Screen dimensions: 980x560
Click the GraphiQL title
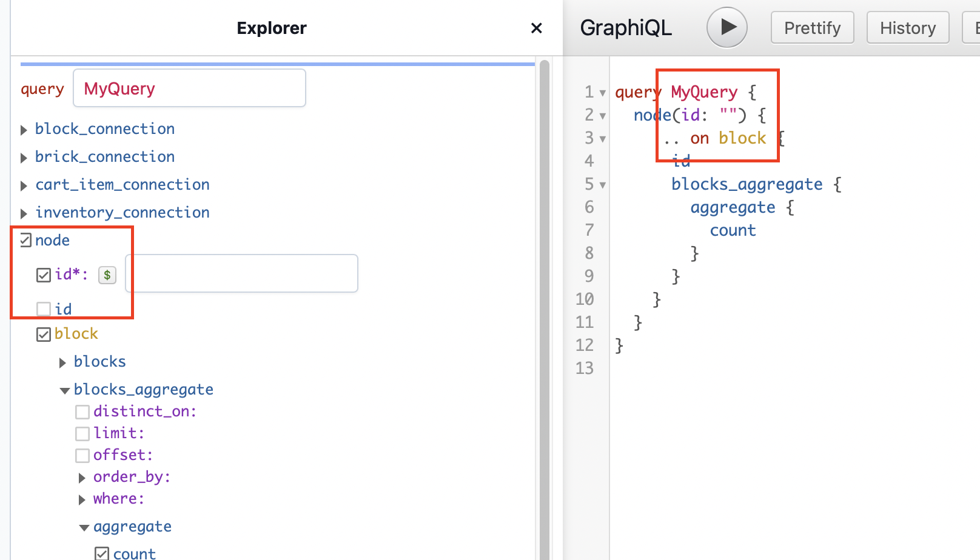click(x=626, y=28)
